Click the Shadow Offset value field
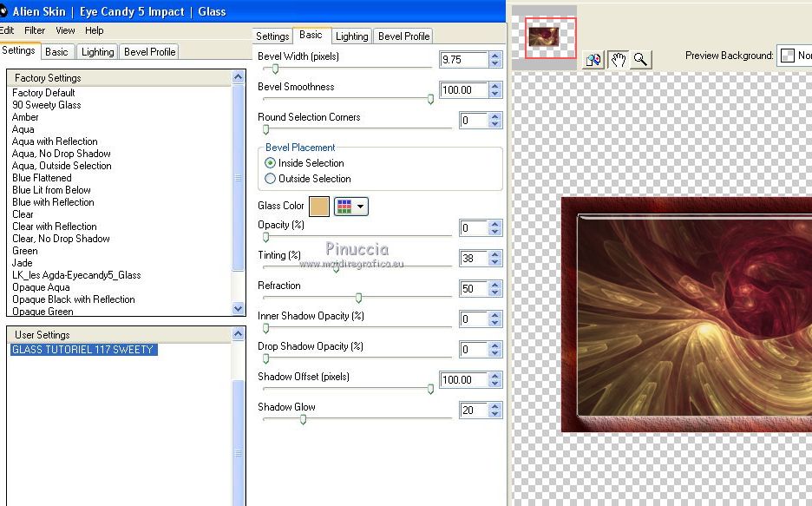 click(x=463, y=380)
